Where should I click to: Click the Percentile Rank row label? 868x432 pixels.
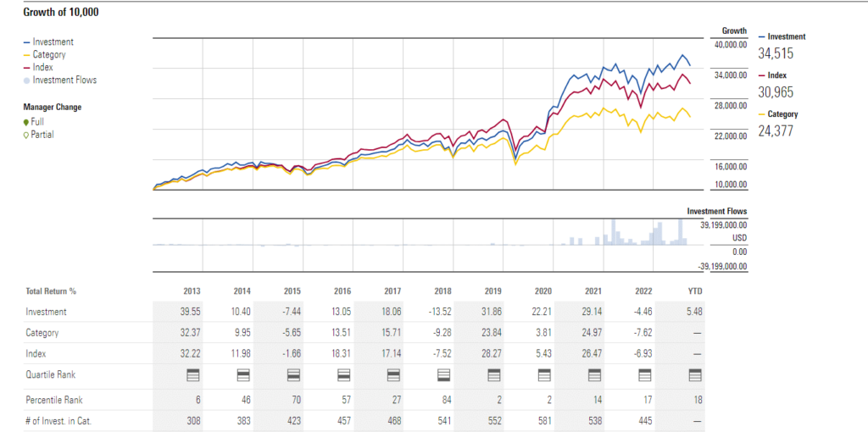click(x=54, y=398)
